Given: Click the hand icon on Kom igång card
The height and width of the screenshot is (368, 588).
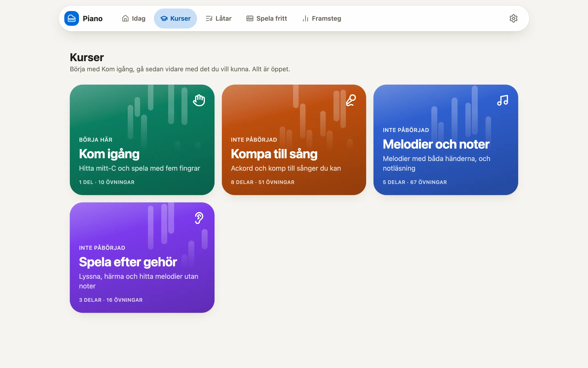Looking at the screenshot, I should coord(199,100).
